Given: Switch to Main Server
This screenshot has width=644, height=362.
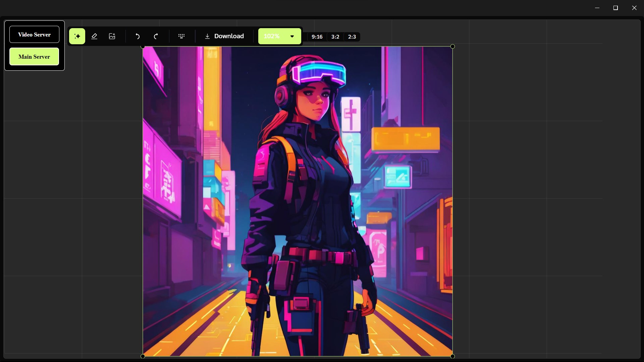Looking at the screenshot, I should 34,57.
